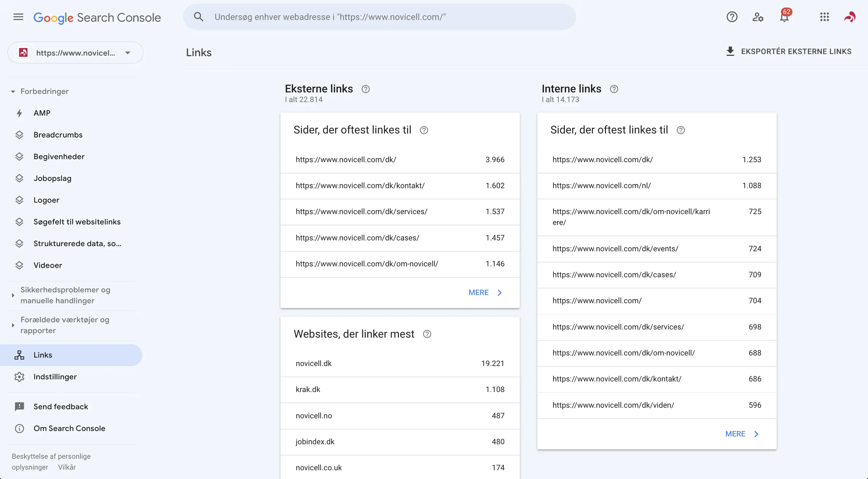Select internal row /dk/viden/ with 596
This screenshot has width=868, height=479.
click(657, 405)
